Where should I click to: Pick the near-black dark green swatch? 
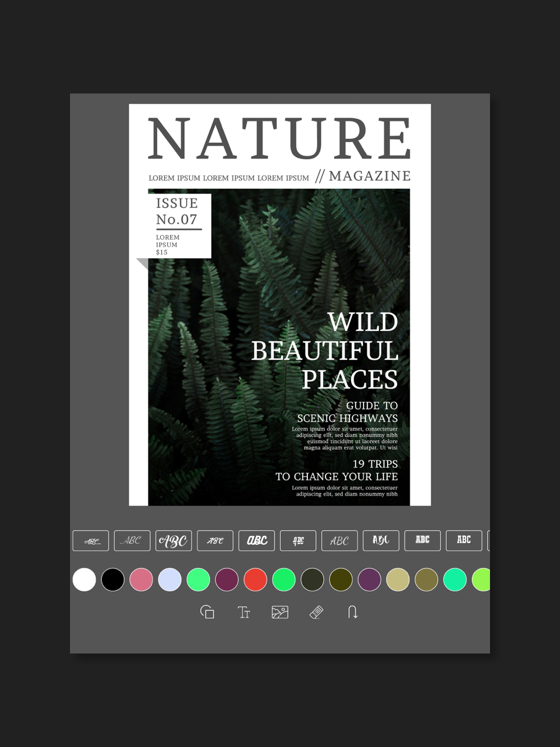312,580
